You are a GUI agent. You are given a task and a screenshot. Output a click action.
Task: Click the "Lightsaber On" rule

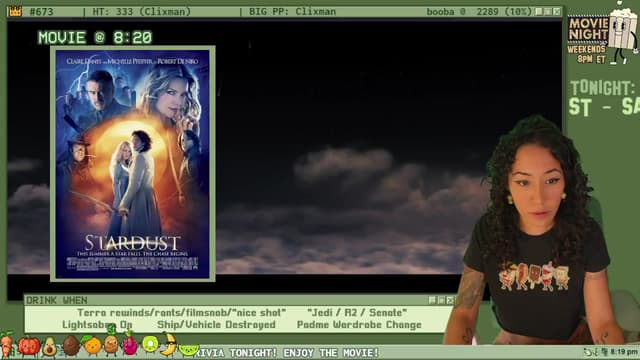(x=97, y=325)
